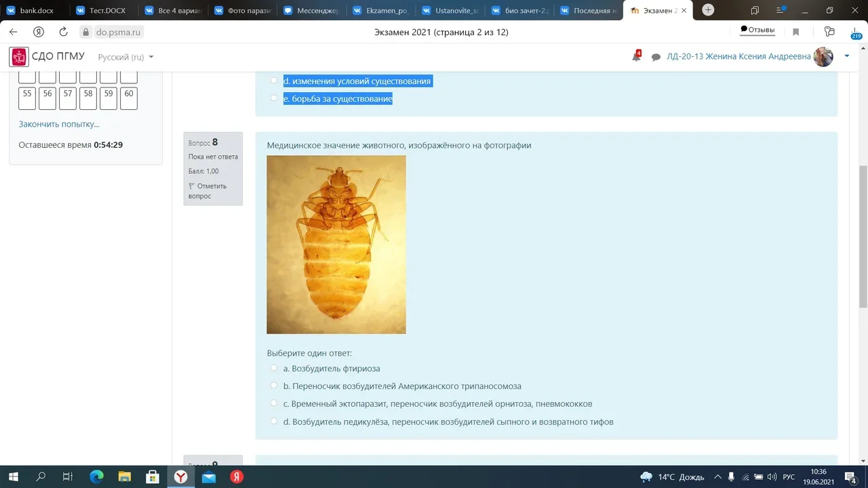Select answer c. Временный эктопаразит
Viewport: 868px width, 488px height.
pos(274,403)
